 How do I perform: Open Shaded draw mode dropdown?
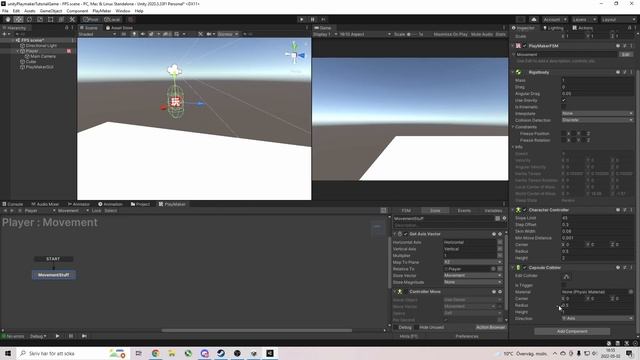[x=97, y=34]
